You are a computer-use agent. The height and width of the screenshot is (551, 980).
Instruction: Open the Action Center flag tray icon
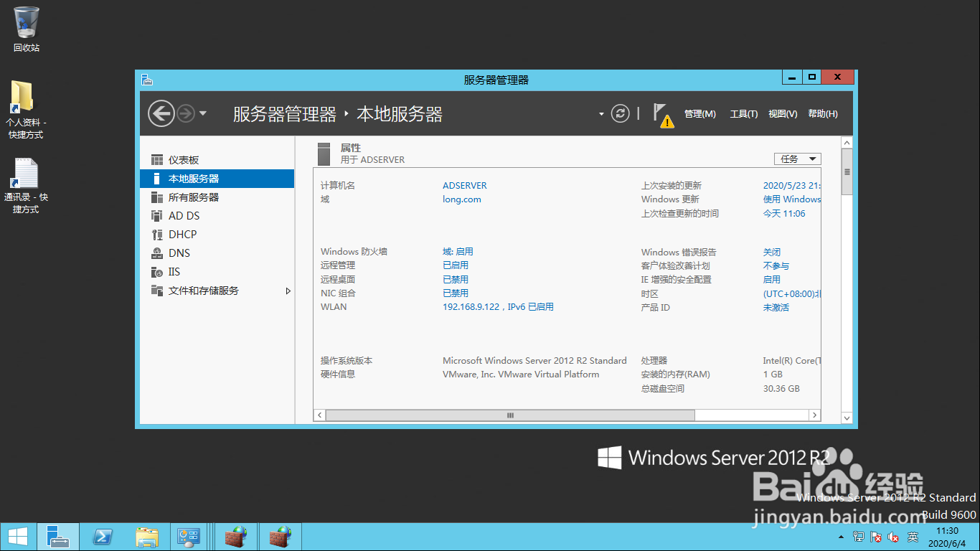(876, 537)
